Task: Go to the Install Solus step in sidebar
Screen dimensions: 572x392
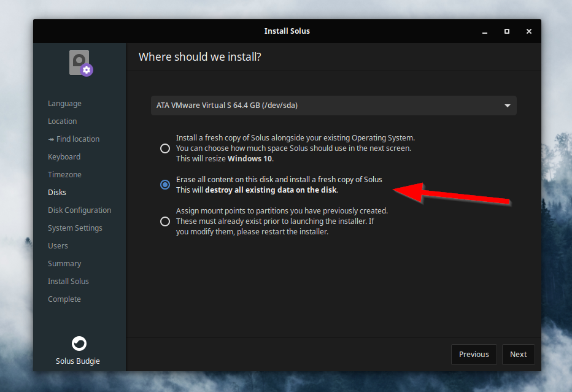Action: coord(68,281)
